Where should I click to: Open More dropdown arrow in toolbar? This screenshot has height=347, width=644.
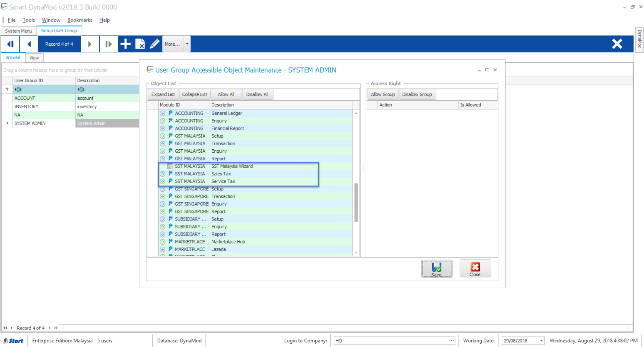pyautogui.click(x=187, y=44)
